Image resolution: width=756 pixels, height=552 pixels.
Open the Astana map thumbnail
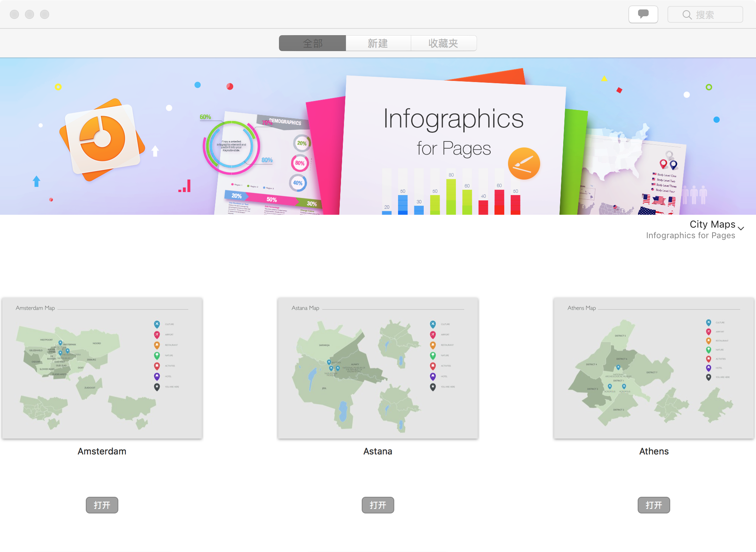point(378,368)
